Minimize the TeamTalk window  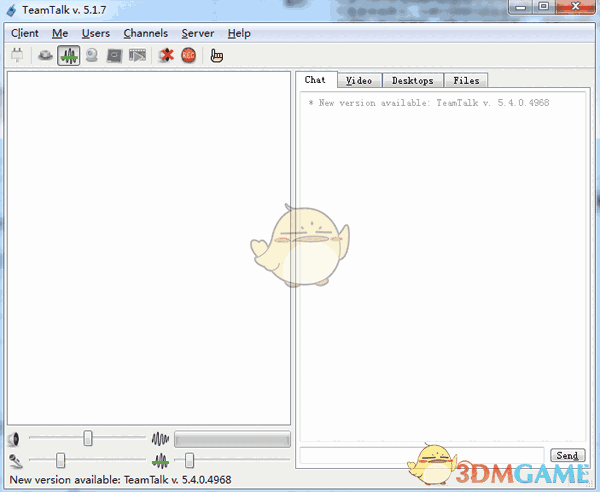coord(520,7)
